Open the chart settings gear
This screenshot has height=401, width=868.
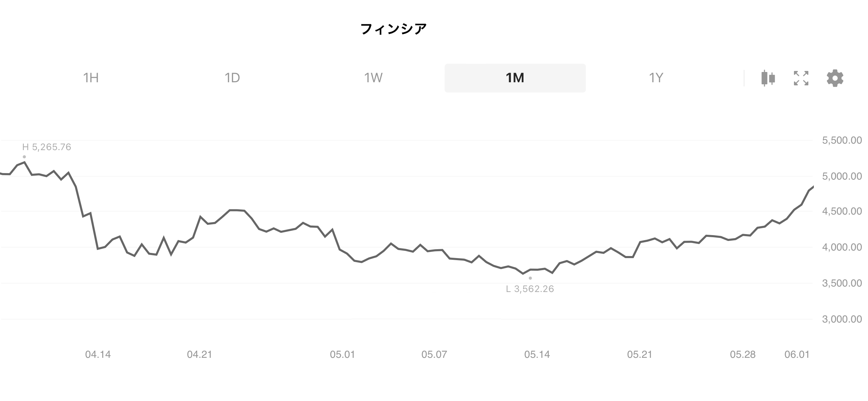(834, 78)
